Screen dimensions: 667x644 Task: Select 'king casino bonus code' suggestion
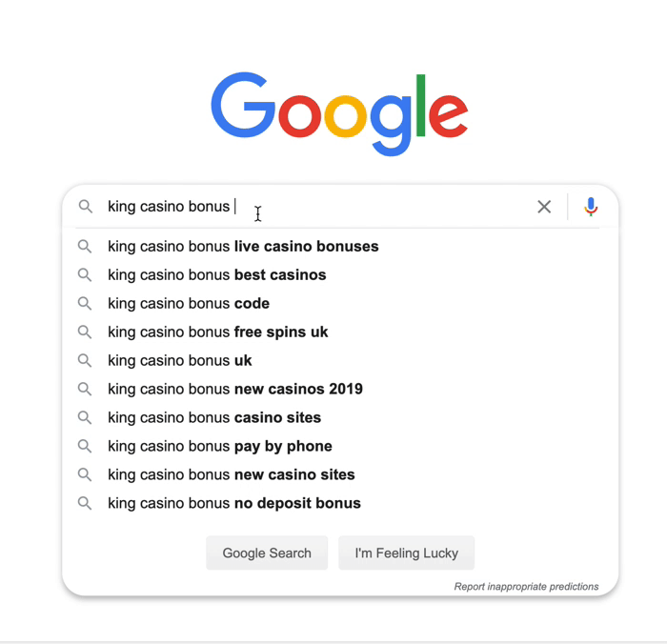(x=189, y=304)
